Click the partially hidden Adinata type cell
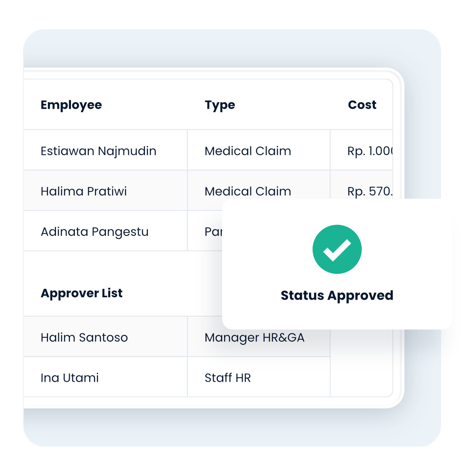This screenshot has height=476, width=476. 213,232
